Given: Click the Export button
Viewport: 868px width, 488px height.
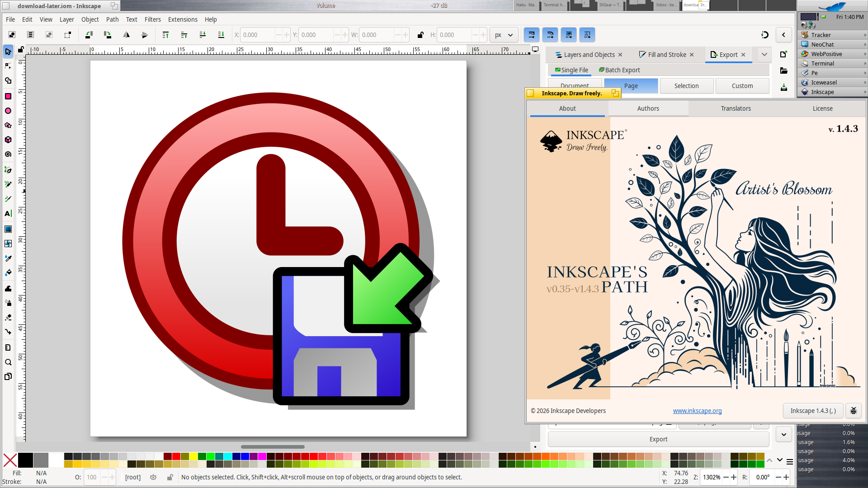Looking at the screenshot, I should point(659,439).
